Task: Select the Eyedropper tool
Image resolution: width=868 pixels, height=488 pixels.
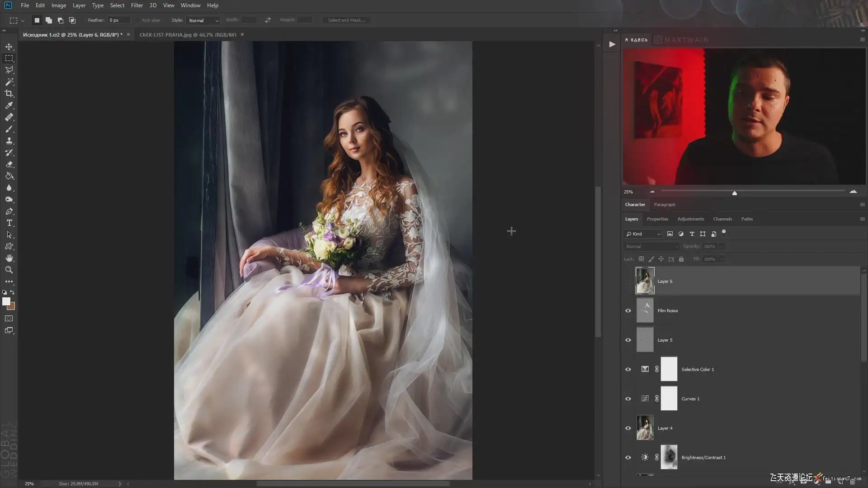Action: point(9,105)
